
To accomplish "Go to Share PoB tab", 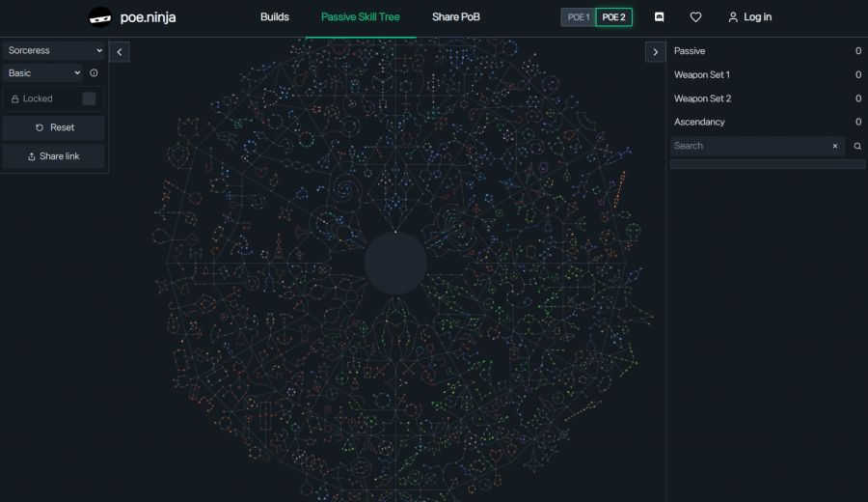I will point(455,17).
